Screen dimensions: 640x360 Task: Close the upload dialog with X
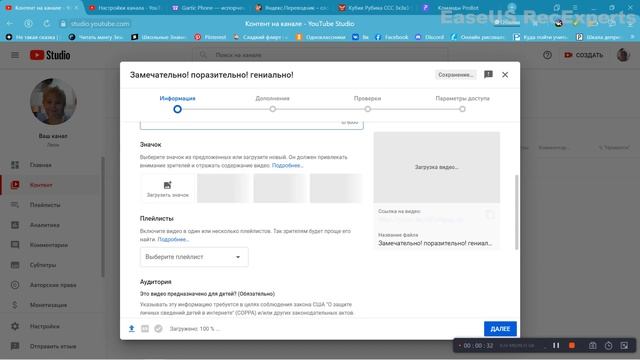(x=505, y=75)
